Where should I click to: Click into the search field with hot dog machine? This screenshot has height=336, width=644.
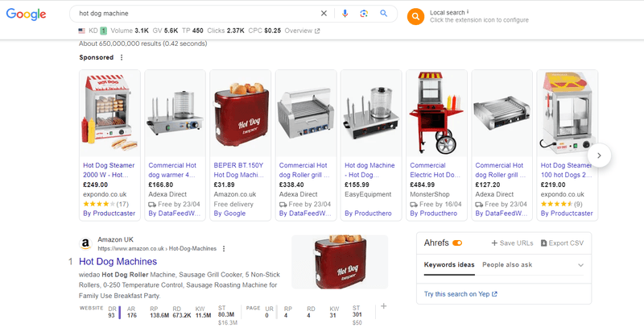point(197,14)
